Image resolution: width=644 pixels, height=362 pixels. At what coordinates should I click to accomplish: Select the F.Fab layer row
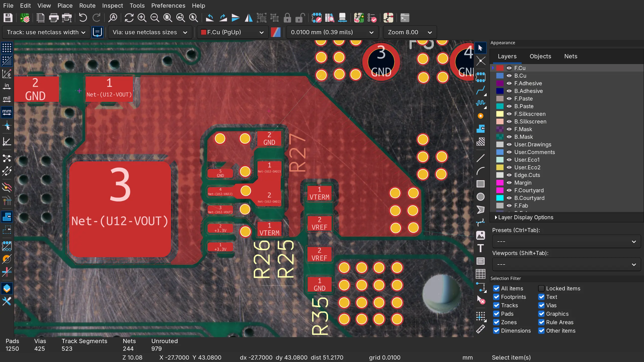pos(567,206)
